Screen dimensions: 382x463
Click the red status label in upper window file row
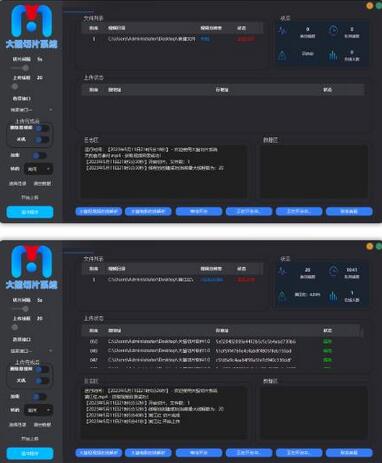(246, 39)
